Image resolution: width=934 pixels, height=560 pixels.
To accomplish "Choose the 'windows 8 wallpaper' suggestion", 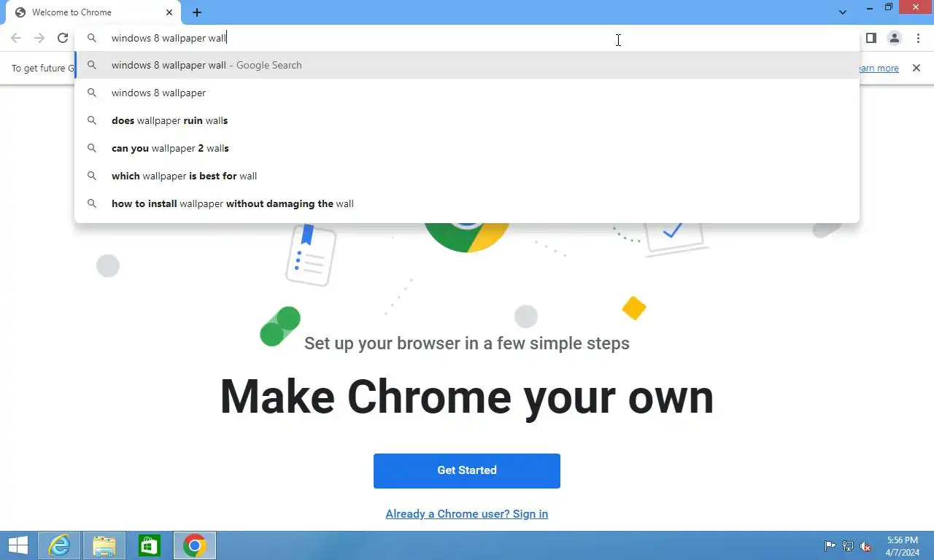I will [467, 93].
